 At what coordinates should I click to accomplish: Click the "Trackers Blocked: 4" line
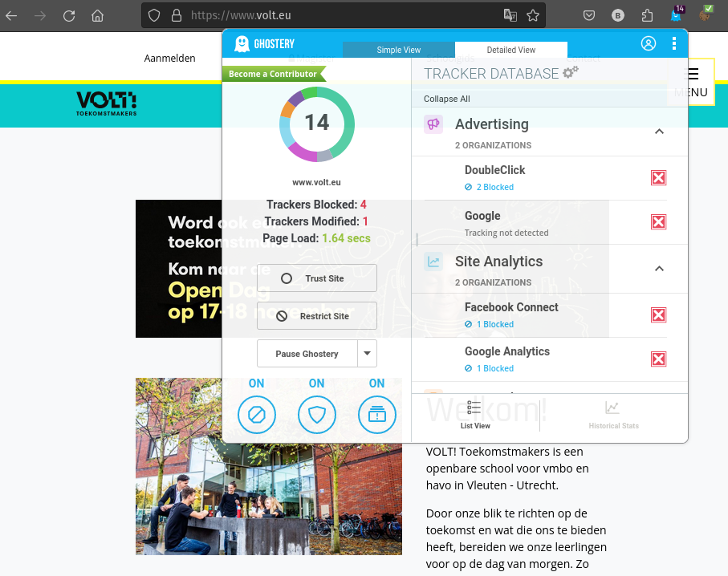tap(316, 205)
